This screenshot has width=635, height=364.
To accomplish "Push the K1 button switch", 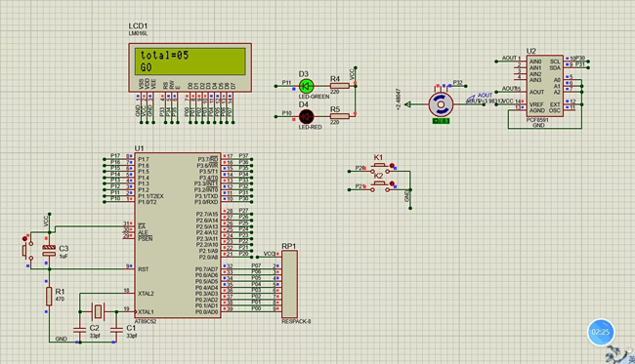I will (x=379, y=167).
